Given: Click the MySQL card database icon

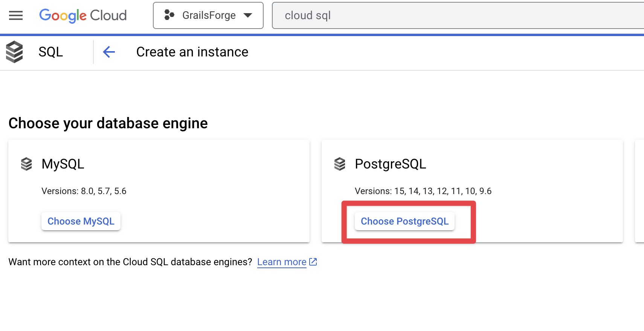Looking at the screenshot, I should [26, 164].
